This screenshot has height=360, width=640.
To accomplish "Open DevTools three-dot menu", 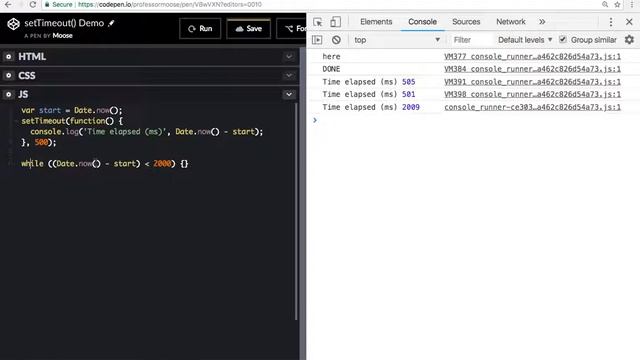I will coord(611,22).
